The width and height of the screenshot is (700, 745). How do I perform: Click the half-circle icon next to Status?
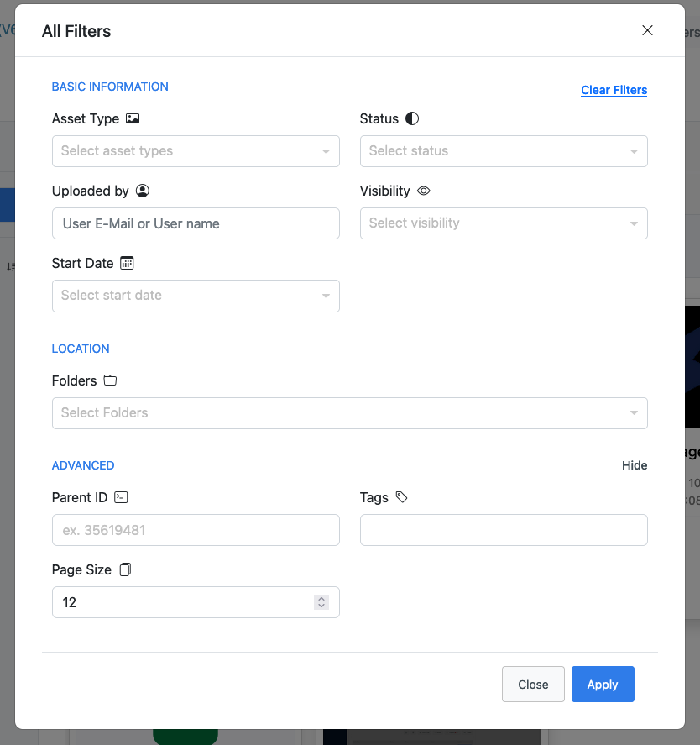click(412, 118)
